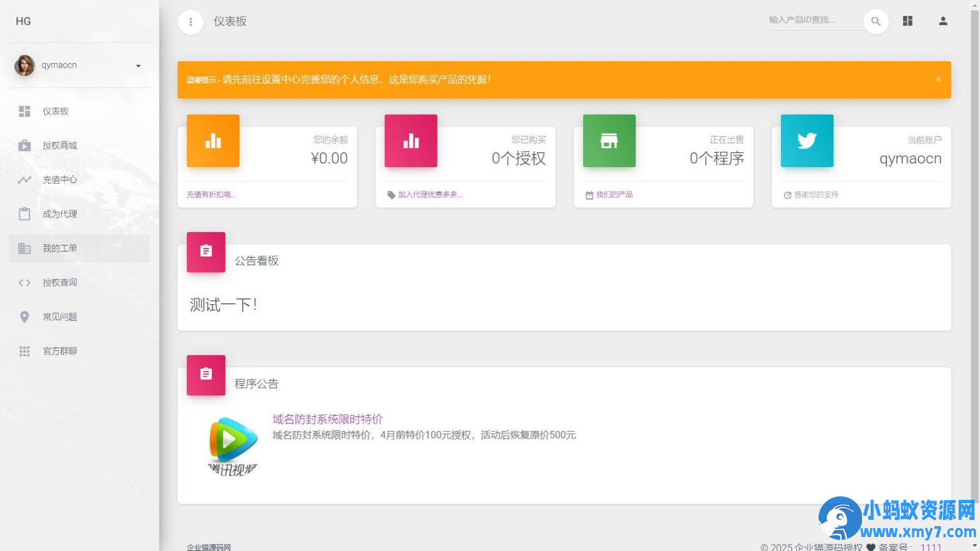
Task: Click the qymaocn user avatar
Action: tap(24, 65)
